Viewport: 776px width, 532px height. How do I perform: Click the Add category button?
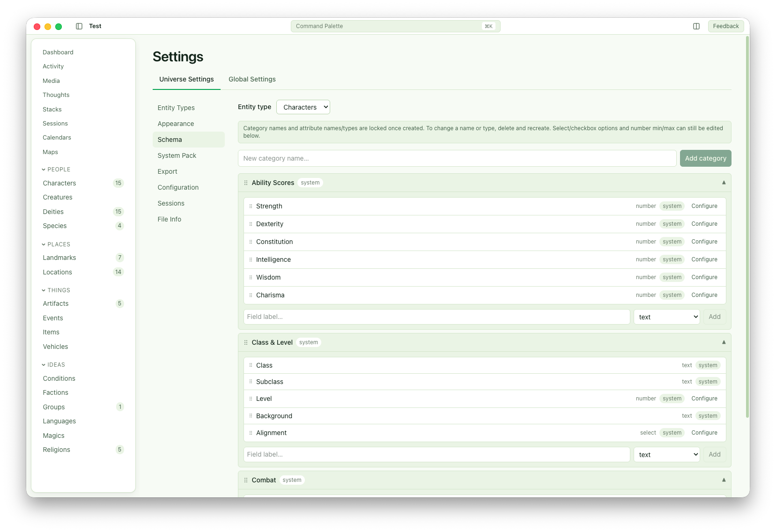click(x=705, y=158)
